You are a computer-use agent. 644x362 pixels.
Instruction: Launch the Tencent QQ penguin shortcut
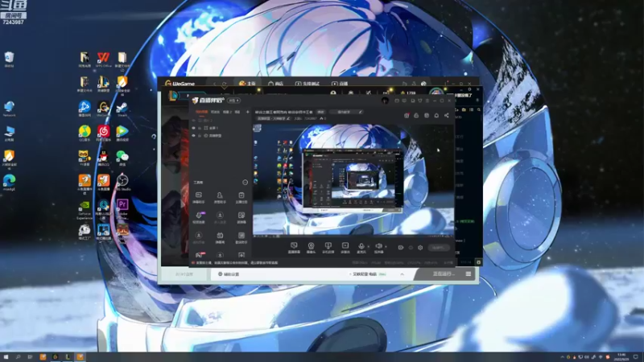click(x=103, y=158)
